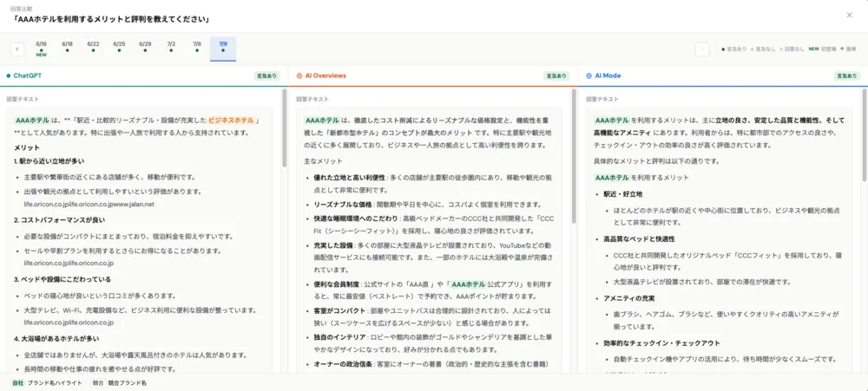This screenshot has width=868, height=391.
Task: Click 回答テキスト label in AI Overviews column
Action: [x=312, y=100]
